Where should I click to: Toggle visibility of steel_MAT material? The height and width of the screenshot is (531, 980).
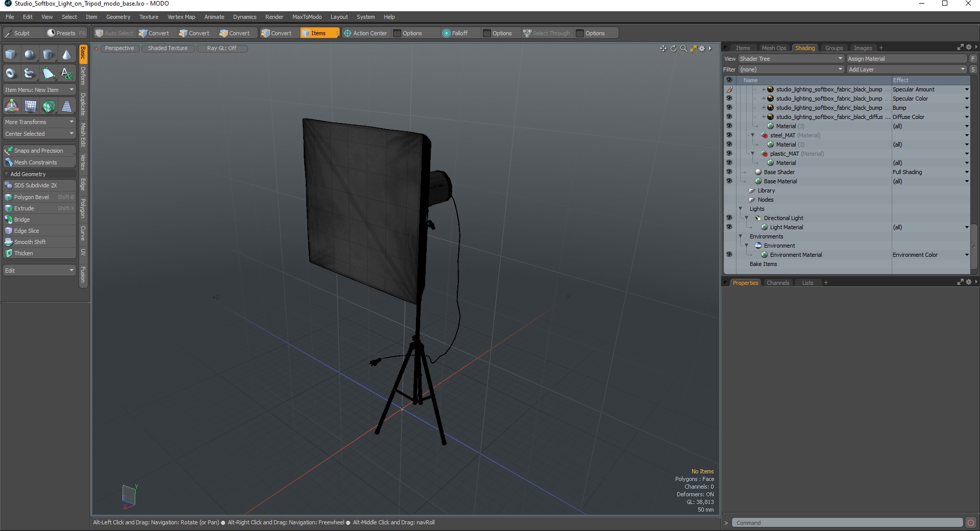tap(729, 135)
